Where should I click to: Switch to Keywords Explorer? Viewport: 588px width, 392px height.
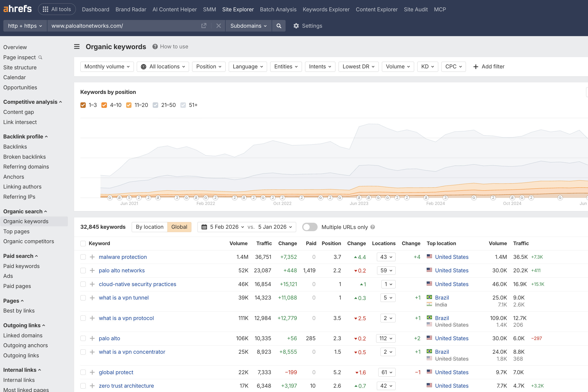point(326,9)
